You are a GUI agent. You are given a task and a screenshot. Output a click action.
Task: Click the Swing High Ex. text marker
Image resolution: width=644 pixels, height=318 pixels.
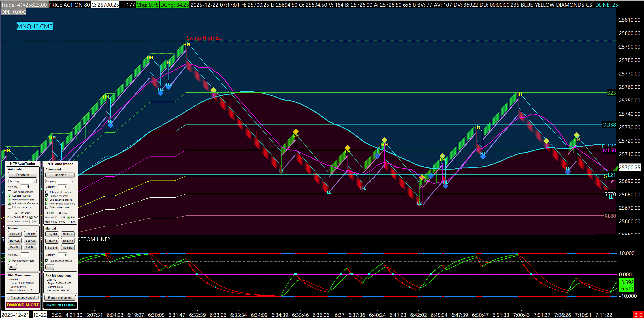(204, 38)
